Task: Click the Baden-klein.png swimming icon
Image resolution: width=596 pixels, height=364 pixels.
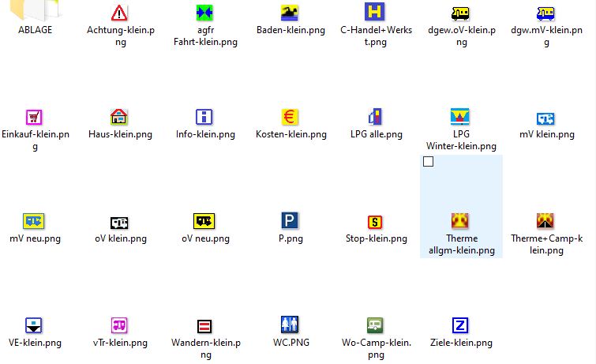Action: (290, 13)
